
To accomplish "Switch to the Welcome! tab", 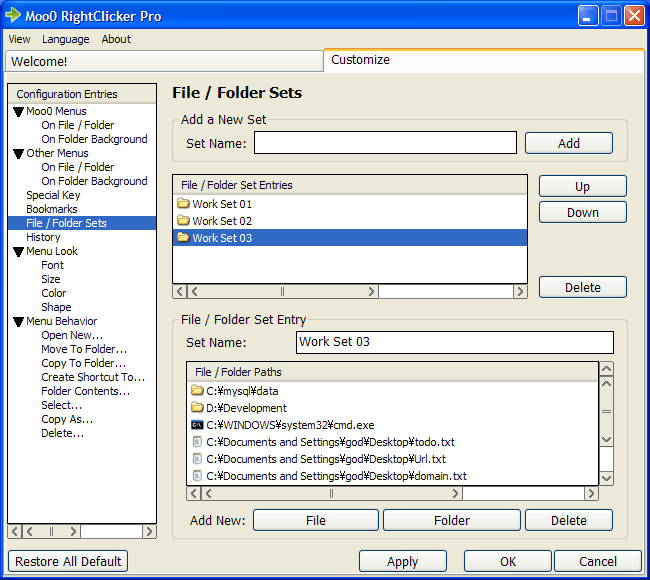I will (x=165, y=61).
